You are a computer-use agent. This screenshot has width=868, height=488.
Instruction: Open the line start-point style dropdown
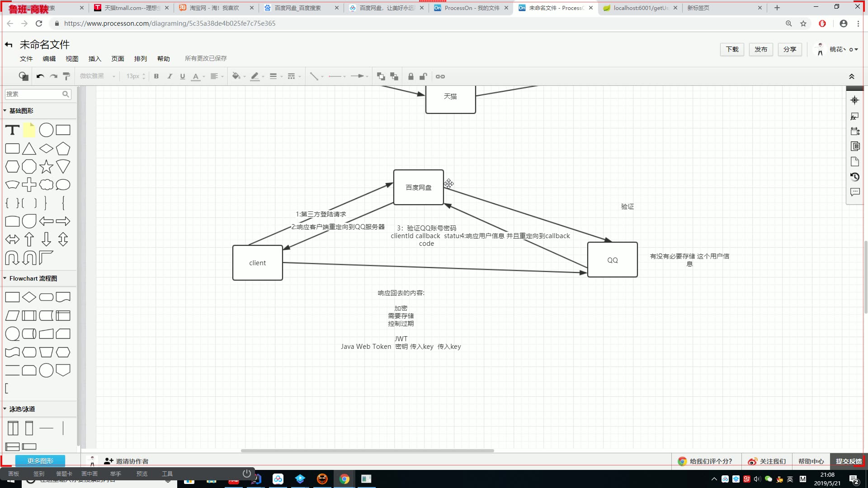337,76
